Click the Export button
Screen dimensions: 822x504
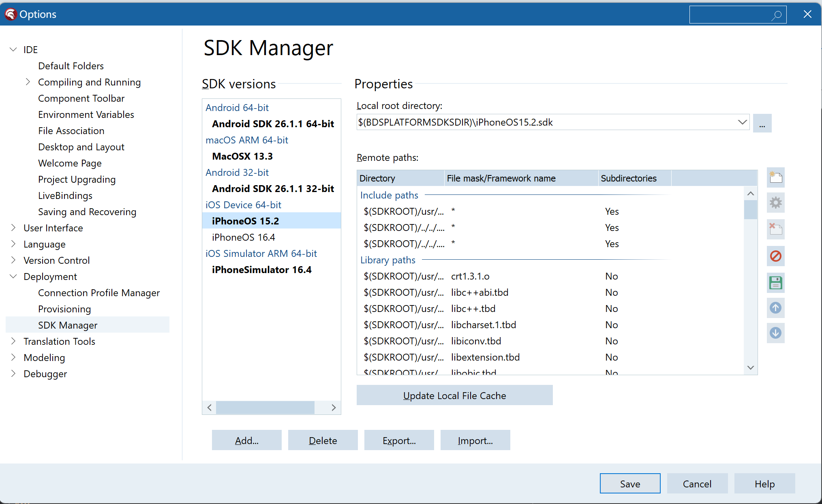(399, 440)
